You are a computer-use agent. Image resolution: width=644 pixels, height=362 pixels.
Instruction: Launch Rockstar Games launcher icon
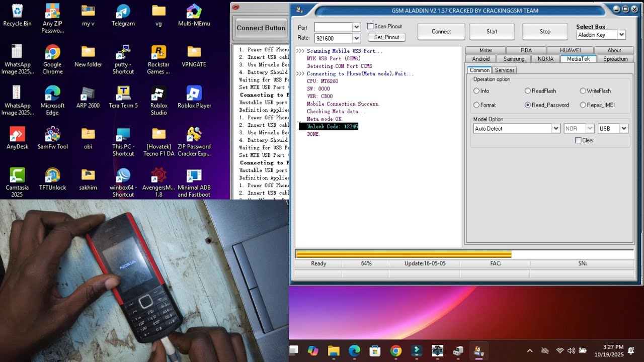[158, 60]
